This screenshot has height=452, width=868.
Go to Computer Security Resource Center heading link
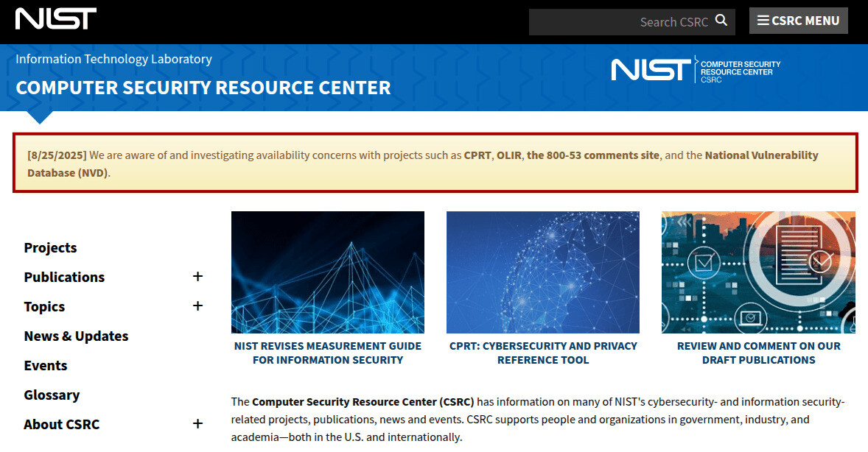(203, 88)
